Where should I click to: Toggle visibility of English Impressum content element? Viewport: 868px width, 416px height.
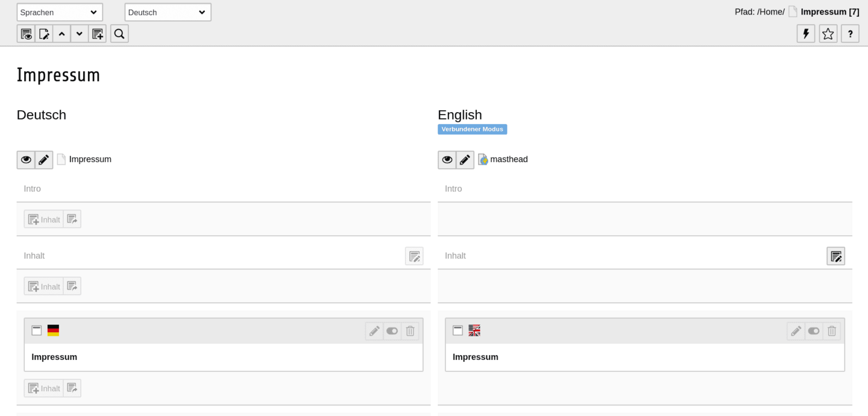pos(814,331)
